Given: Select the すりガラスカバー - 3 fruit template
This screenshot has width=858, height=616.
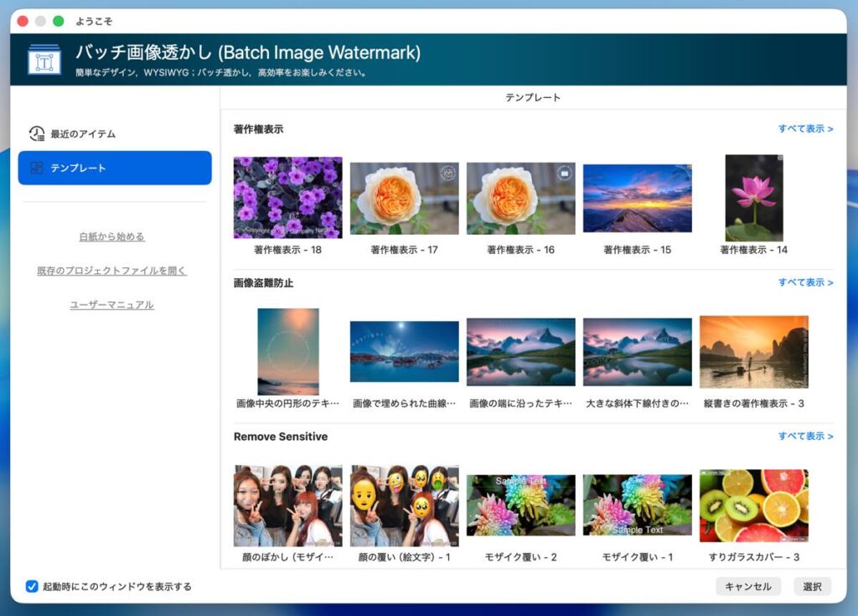Looking at the screenshot, I should coord(753,505).
